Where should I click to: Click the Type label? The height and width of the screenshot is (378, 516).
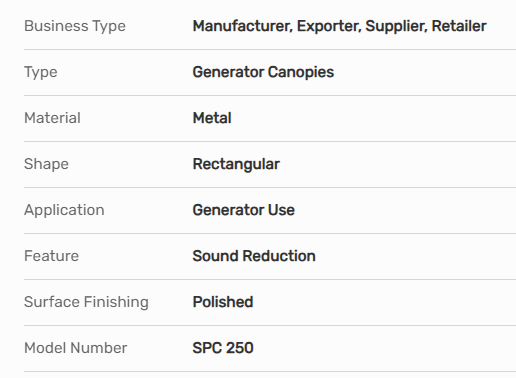(41, 72)
